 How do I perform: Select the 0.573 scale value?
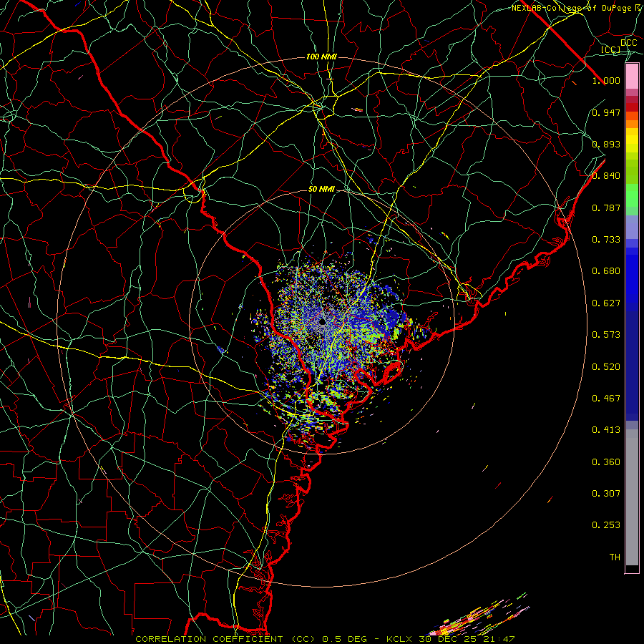pyautogui.click(x=606, y=335)
